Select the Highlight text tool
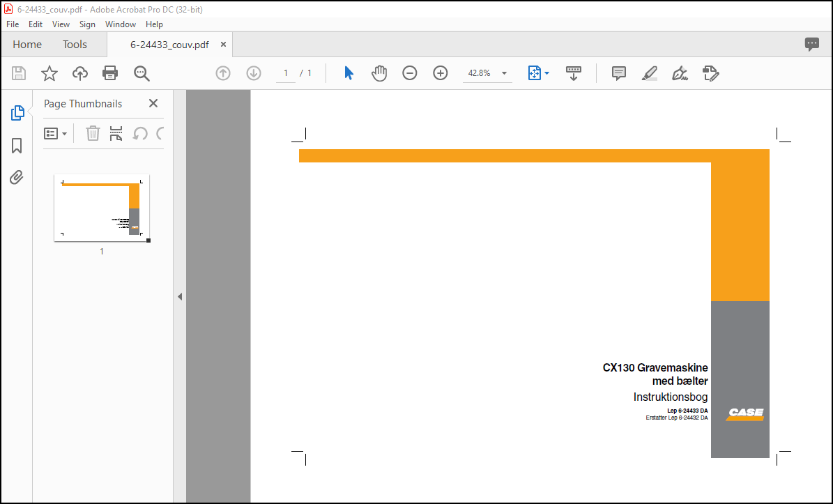This screenshot has width=833, height=504. click(649, 73)
